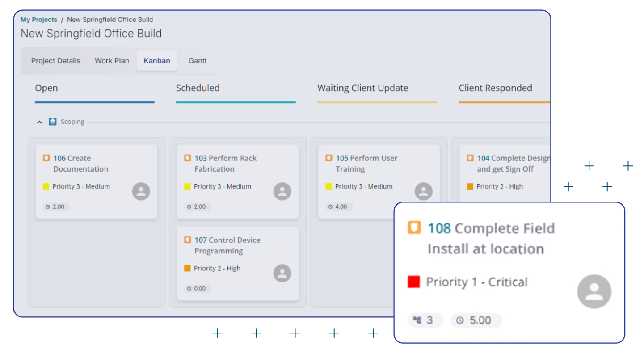Screen dimensions: 644x358
Task: Click the 4.00 hours badge on task 105
Action: coord(338,206)
